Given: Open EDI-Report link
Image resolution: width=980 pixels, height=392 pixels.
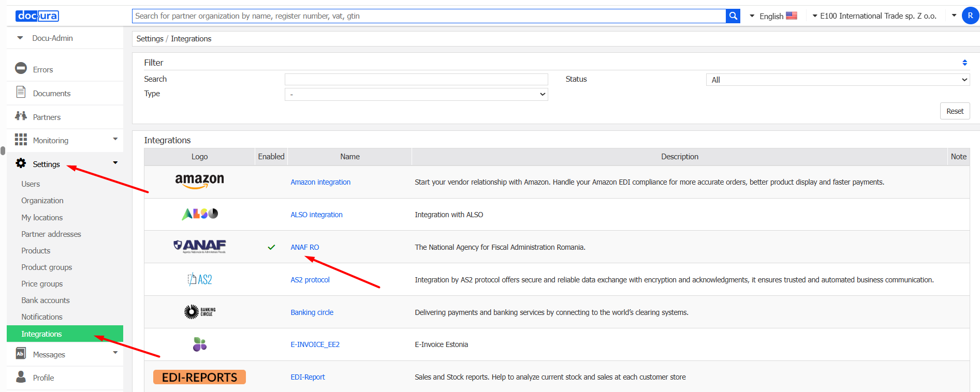Looking at the screenshot, I should click(308, 377).
